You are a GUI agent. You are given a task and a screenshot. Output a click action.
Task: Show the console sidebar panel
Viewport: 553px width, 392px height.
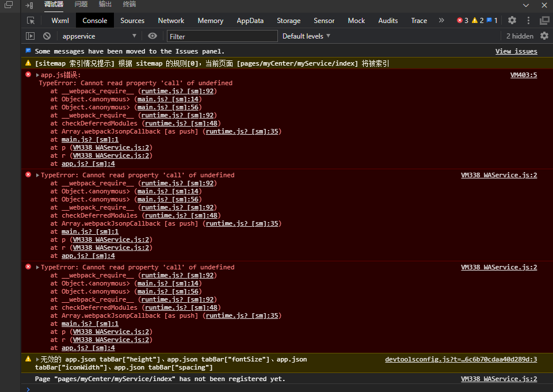[x=30, y=36]
